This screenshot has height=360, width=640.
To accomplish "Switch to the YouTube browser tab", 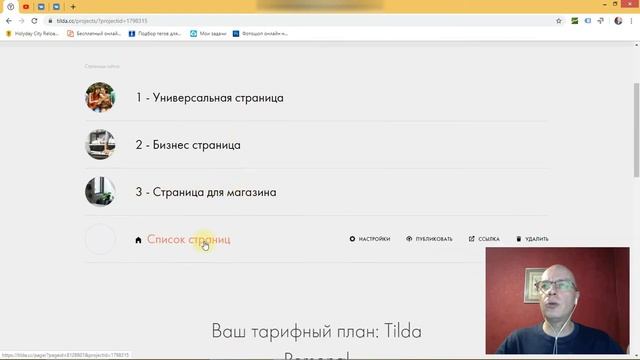I will pyautogui.click(x=26, y=7).
